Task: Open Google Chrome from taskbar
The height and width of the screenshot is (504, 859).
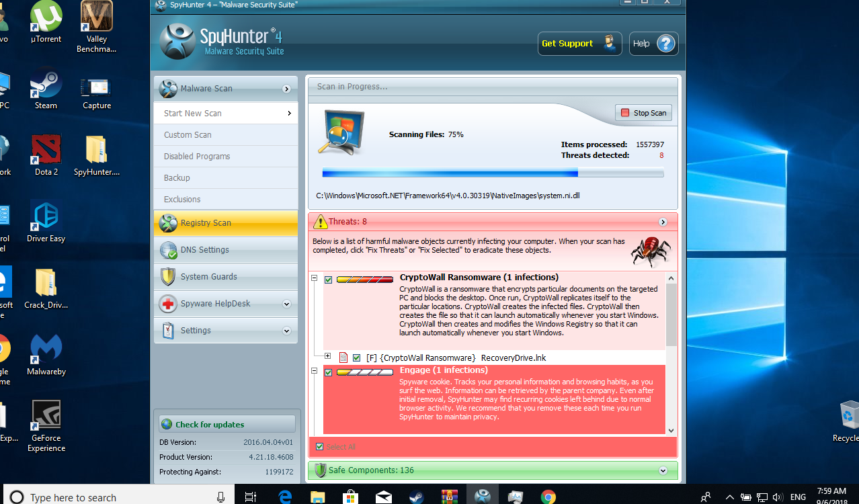Action: click(548, 497)
